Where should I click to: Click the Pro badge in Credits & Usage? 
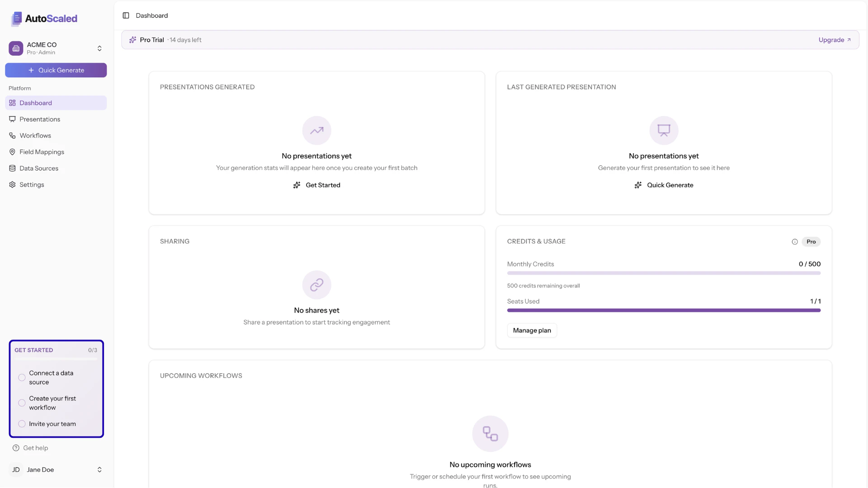click(811, 241)
